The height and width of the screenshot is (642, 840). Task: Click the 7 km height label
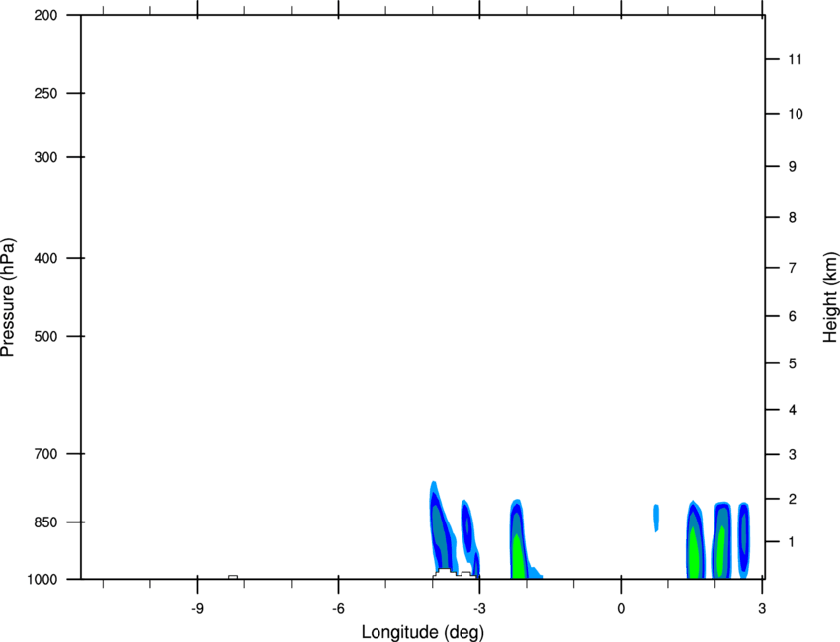793,268
